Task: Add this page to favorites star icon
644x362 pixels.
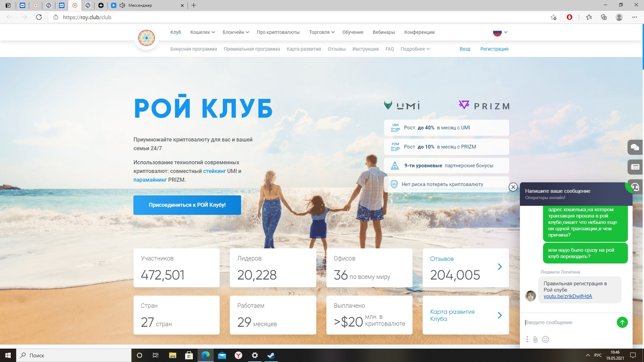Action: [x=553, y=17]
